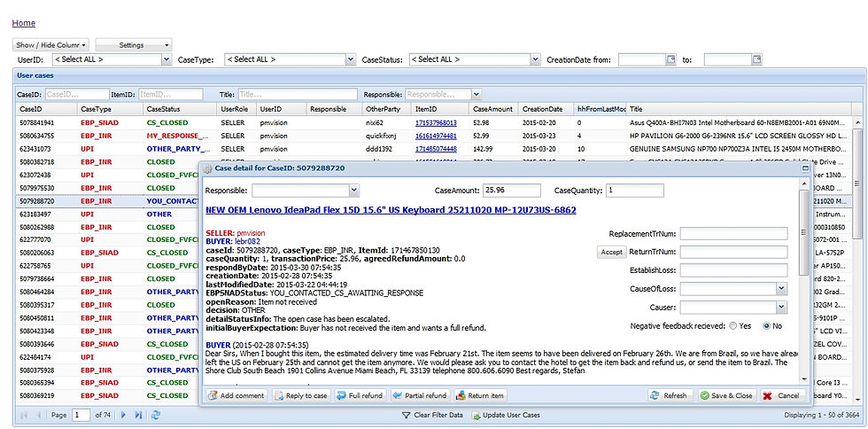The image size is (868, 429).
Task: Jump to last page icon
Action: click(x=138, y=415)
